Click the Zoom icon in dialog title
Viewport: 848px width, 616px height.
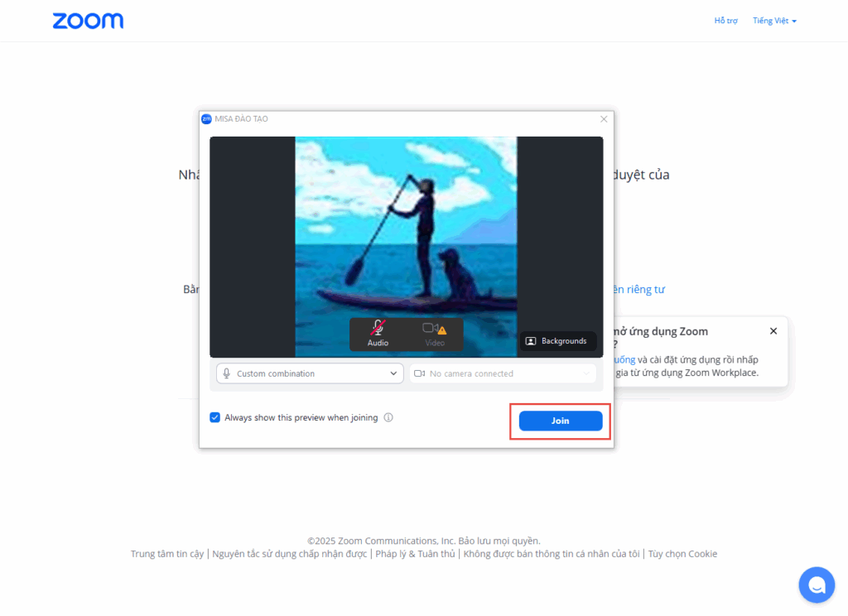pos(206,119)
